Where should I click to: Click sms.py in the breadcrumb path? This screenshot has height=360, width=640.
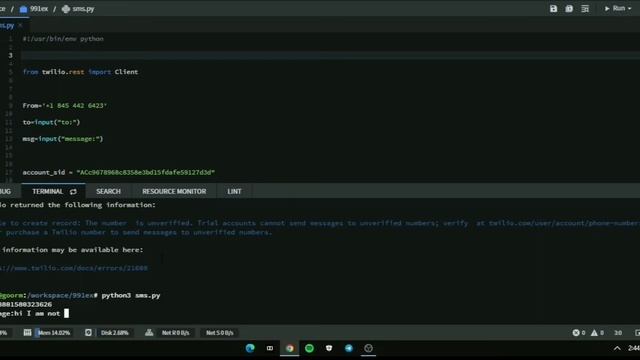point(78,9)
